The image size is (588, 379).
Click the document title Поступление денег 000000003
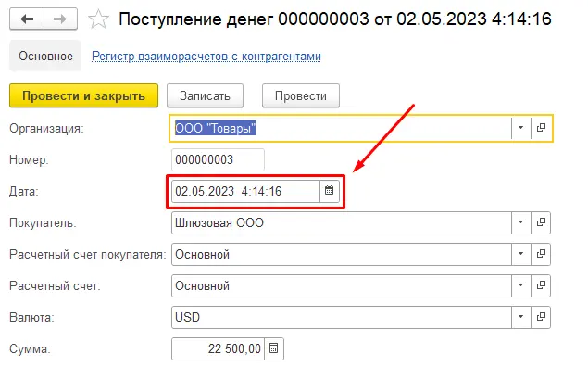335,19
